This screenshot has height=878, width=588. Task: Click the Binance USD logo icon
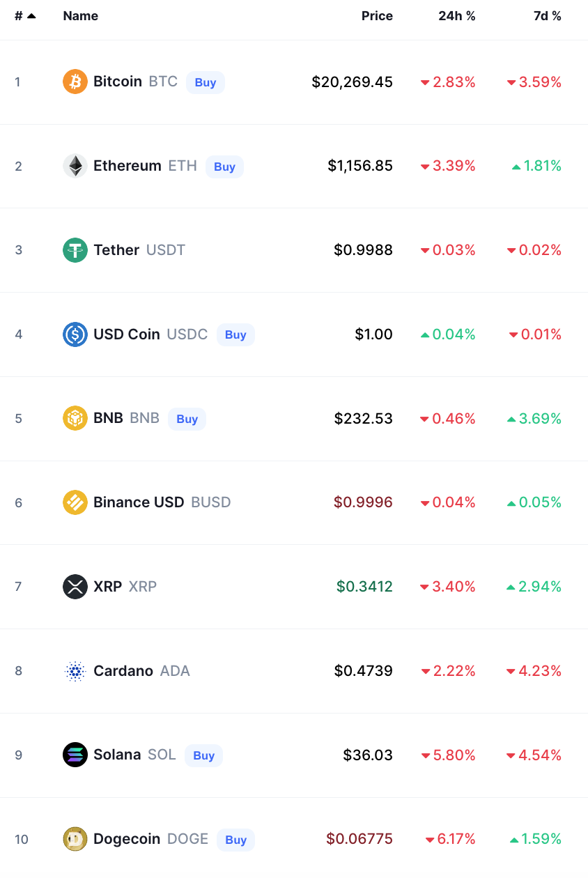[75, 502]
